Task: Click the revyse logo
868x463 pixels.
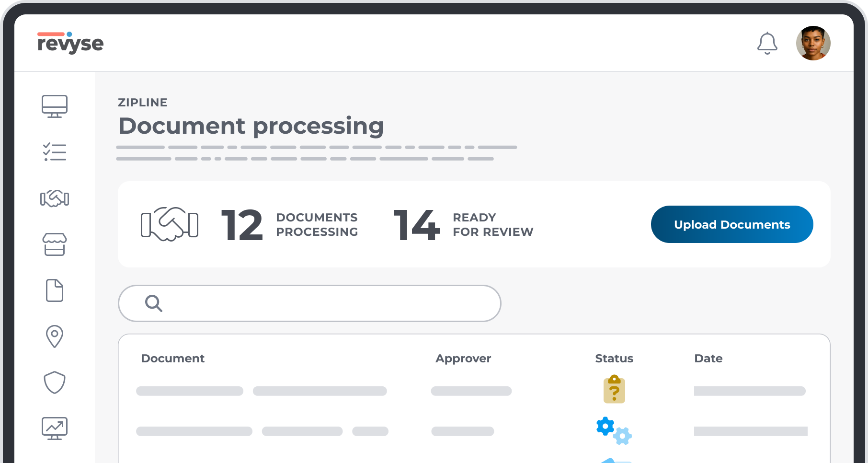Action: pyautogui.click(x=70, y=43)
